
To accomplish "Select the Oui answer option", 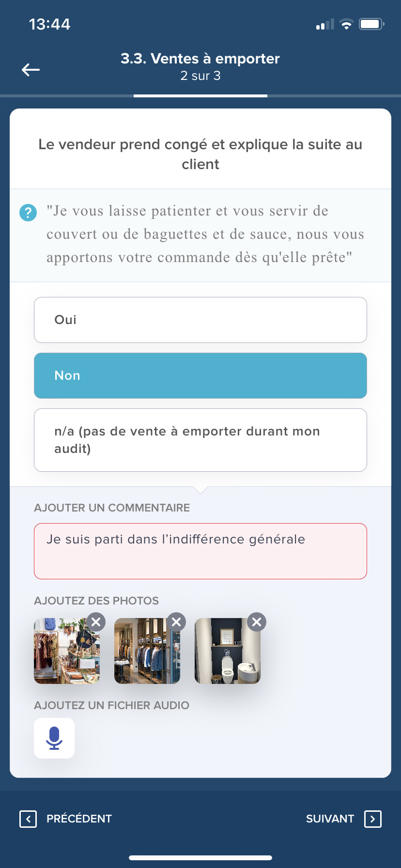I will coord(200,320).
